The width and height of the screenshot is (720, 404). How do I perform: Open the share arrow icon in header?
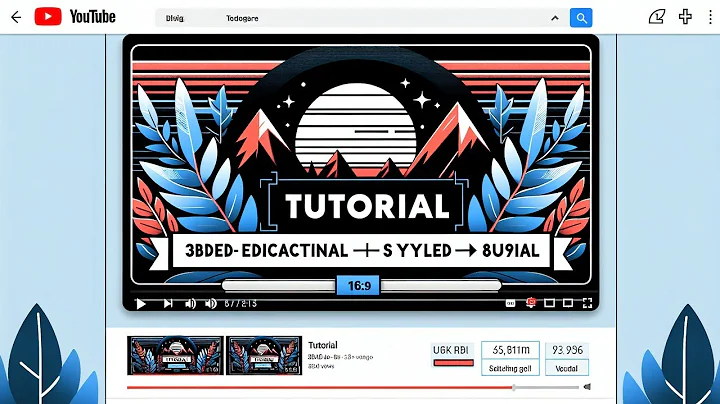(x=657, y=17)
